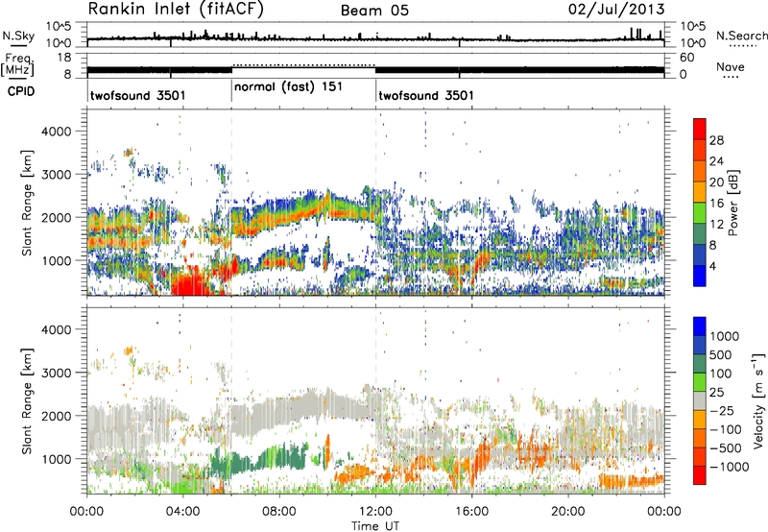The width and height of the screenshot is (768, 532).
Task: Click the 'Rankin Inlet (fitACF)' title text
Action: pyautogui.click(x=176, y=10)
